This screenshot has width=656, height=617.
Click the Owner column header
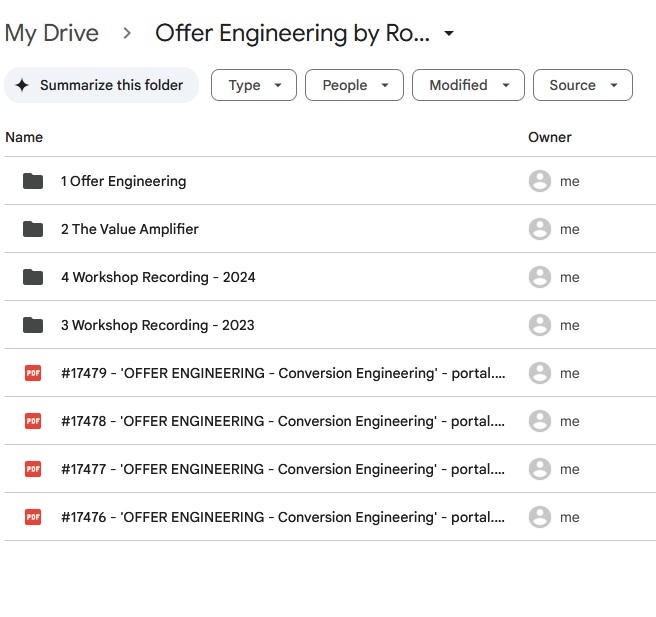click(550, 137)
